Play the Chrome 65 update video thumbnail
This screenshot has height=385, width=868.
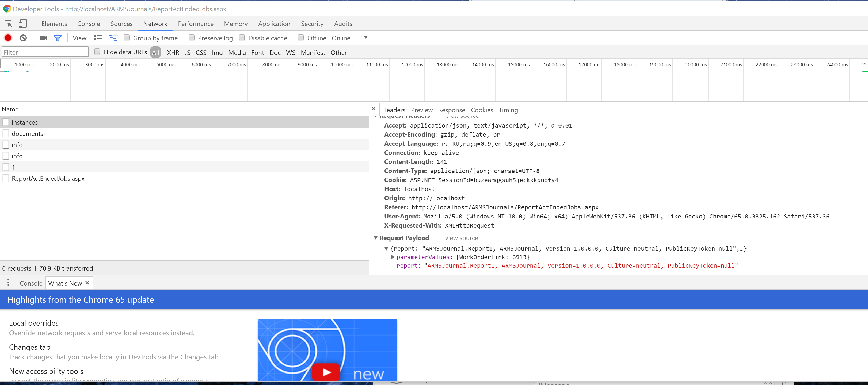tap(326, 372)
